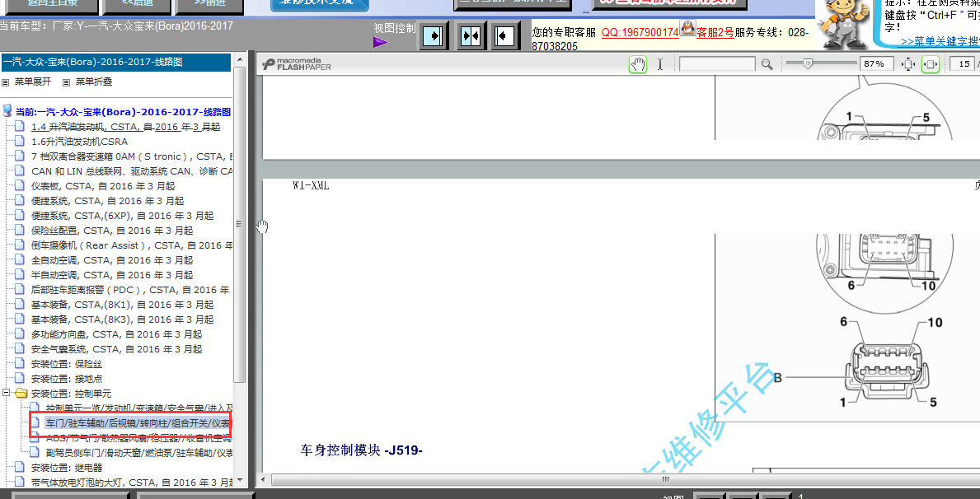Click the view control icon with two inward arrows
Screen dimensions: 980x499
tap(471, 35)
